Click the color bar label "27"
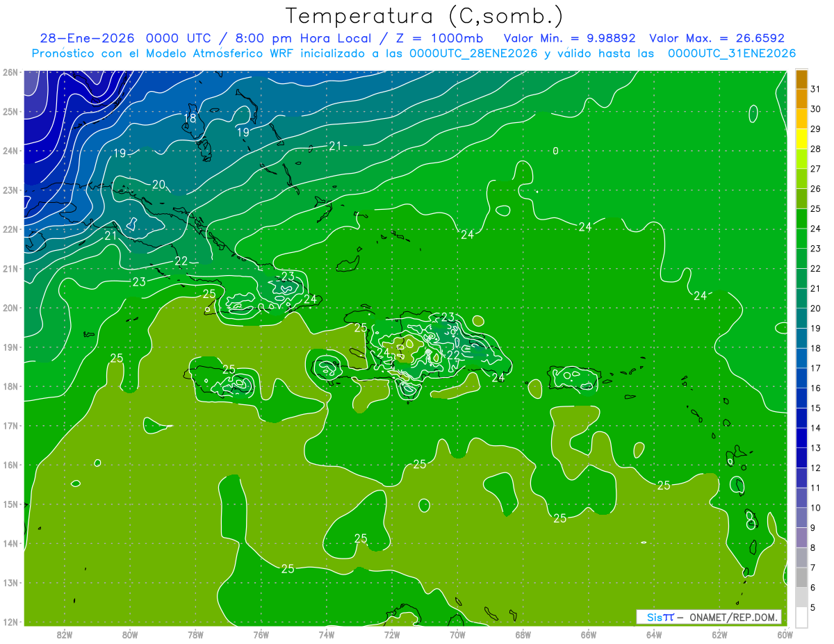 click(x=815, y=169)
